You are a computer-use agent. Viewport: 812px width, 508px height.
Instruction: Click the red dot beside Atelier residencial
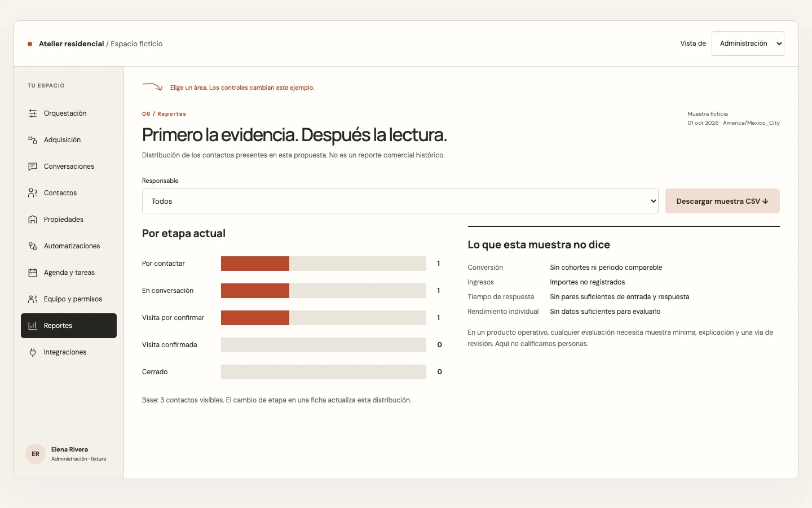pyautogui.click(x=30, y=44)
